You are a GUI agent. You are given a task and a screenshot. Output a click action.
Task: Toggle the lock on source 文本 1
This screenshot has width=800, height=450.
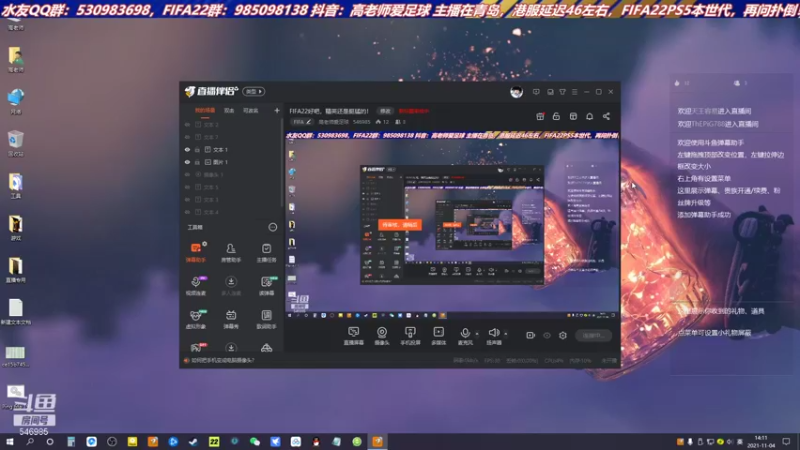click(x=197, y=149)
